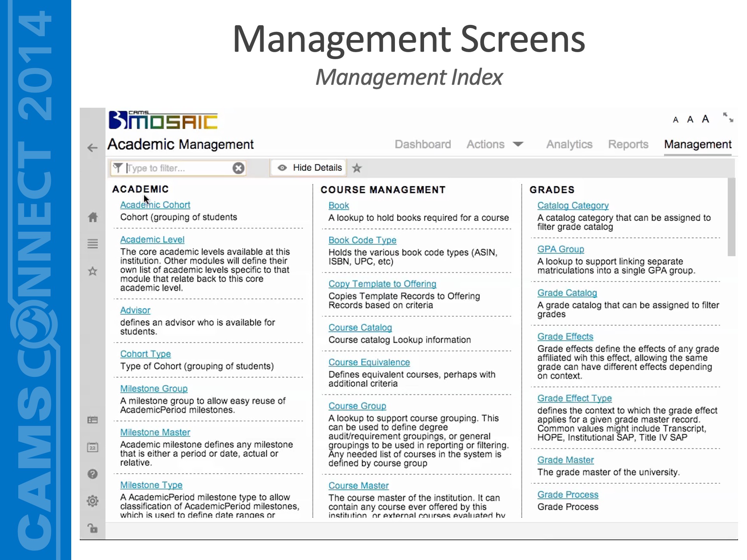The width and height of the screenshot is (747, 560).
Task: Open settings gear icon in sidebar
Action: (93, 501)
